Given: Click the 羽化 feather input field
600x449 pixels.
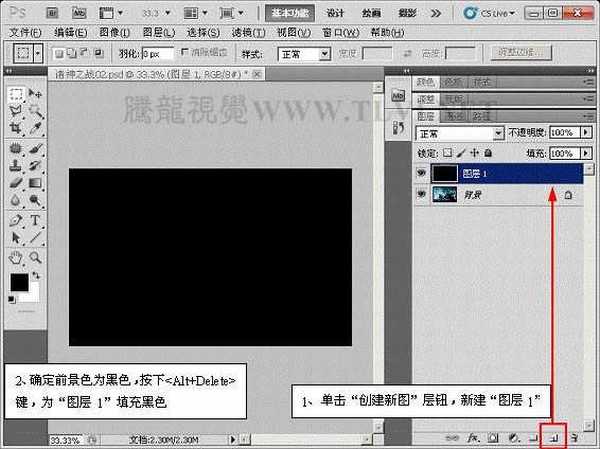Looking at the screenshot, I should [156, 53].
